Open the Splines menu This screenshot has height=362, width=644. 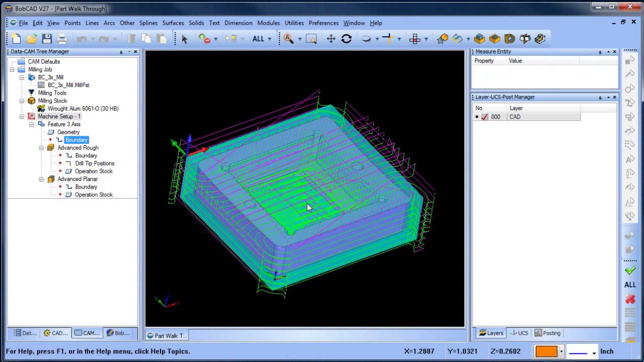pyautogui.click(x=148, y=23)
